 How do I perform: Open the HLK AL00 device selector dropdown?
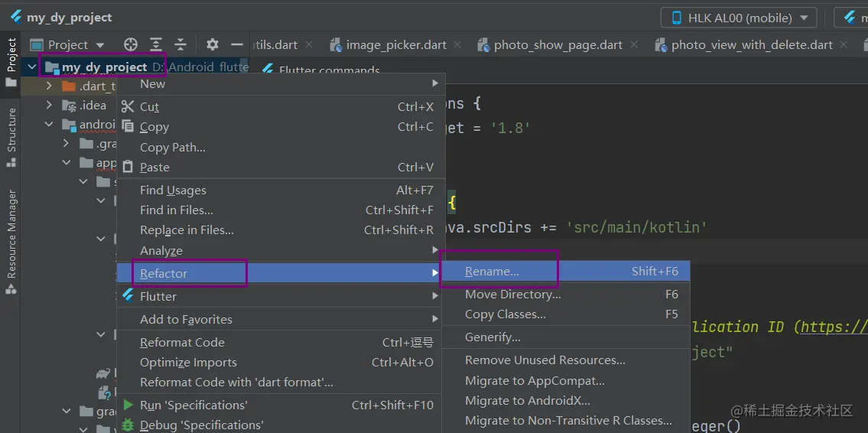tap(739, 18)
